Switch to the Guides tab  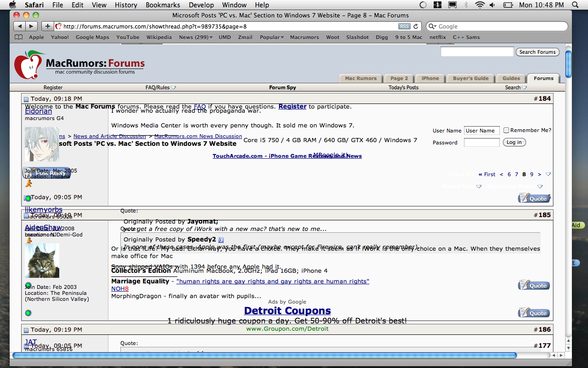tap(511, 78)
